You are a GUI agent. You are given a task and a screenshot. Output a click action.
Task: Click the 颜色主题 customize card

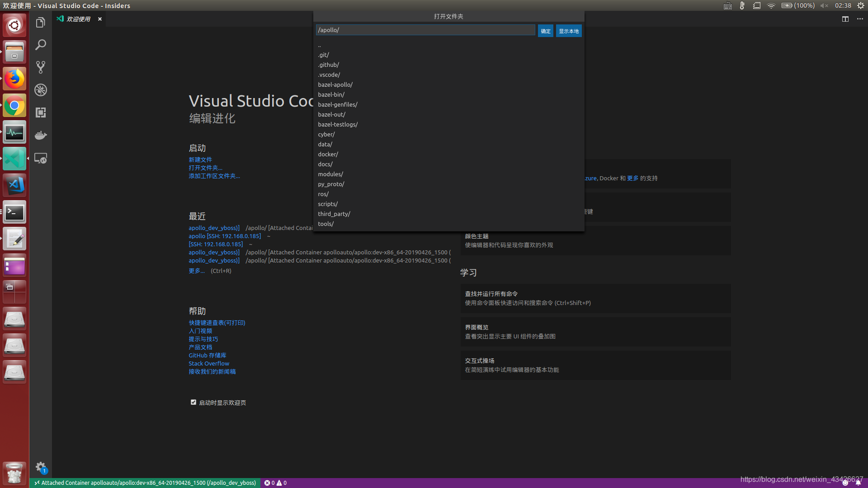595,241
